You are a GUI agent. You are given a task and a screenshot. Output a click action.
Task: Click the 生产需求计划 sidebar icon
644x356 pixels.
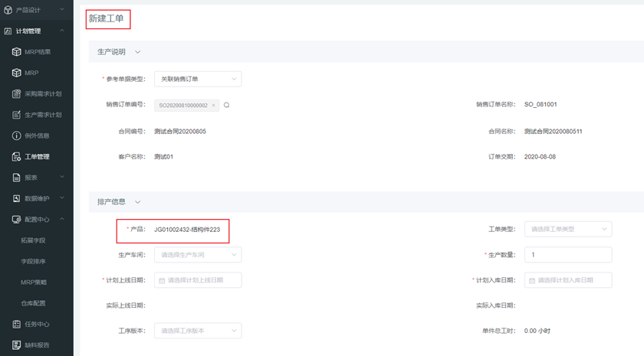tap(17, 115)
